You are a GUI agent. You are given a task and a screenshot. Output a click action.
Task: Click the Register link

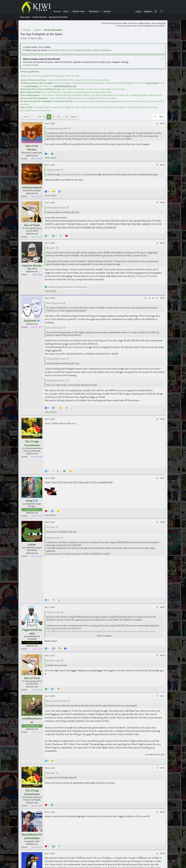(x=148, y=11)
